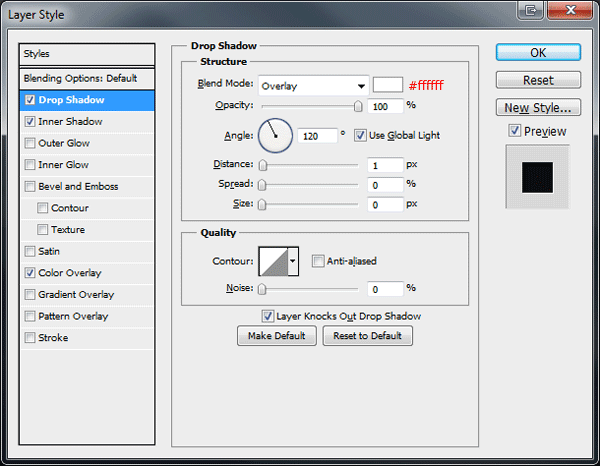Click the Distance slider handle
The height and width of the screenshot is (466, 600).
tap(262, 165)
